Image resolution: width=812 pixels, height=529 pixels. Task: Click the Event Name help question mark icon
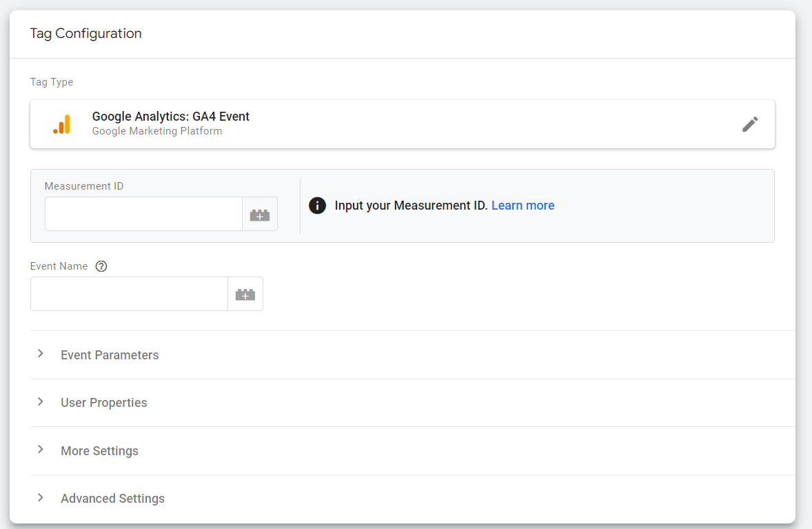tap(101, 266)
